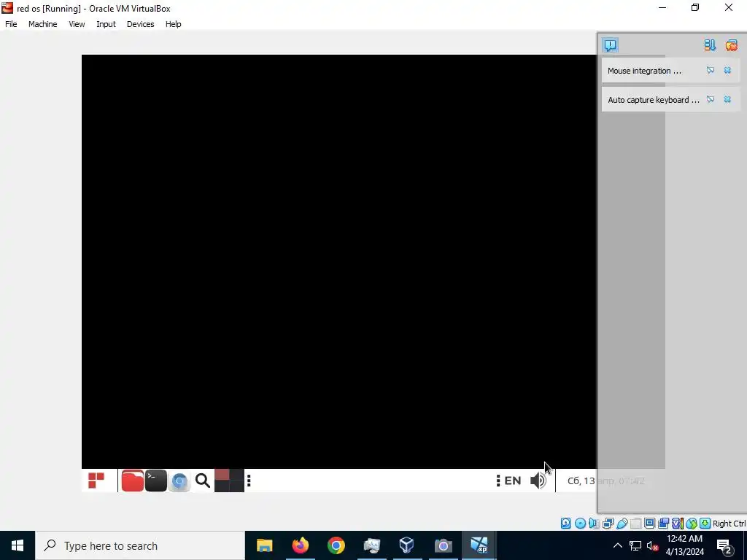The image size is (747, 560).
Task: Launch the terminal from guest panel
Action: coord(156,481)
